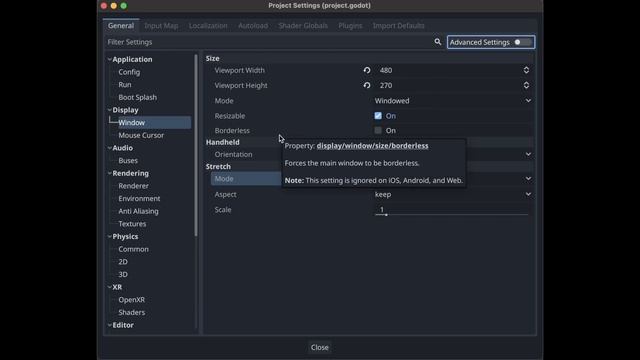Image resolution: width=640 pixels, height=360 pixels.
Task: Select Boot Splash in the tree
Action: click(x=138, y=98)
